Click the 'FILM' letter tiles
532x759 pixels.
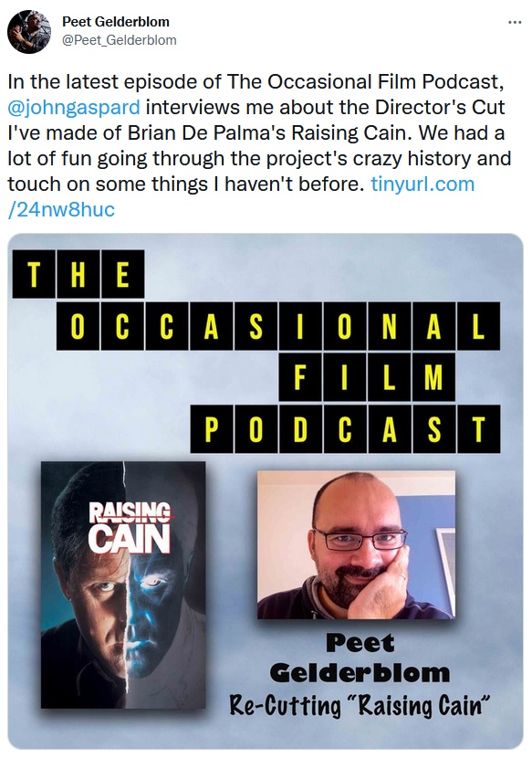(x=367, y=377)
